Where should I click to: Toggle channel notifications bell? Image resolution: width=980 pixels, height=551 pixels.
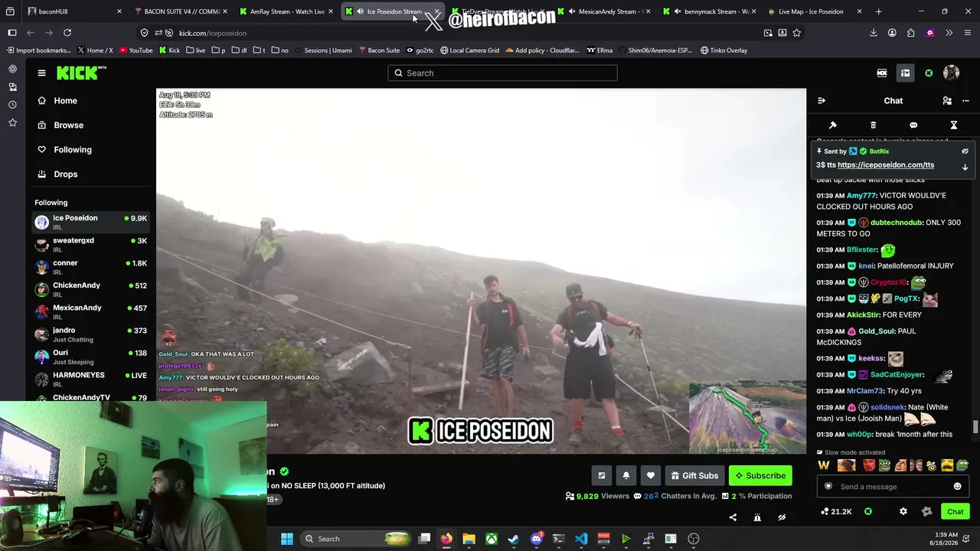pyautogui.click(x=626, y=475)
